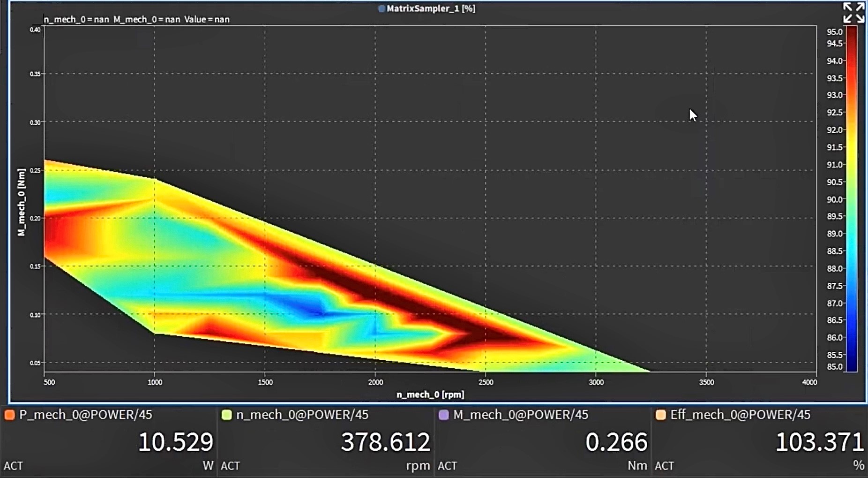Click the ACT label under Eff_mech_0
The image size is (868, 478).
[x=664, y=466]
